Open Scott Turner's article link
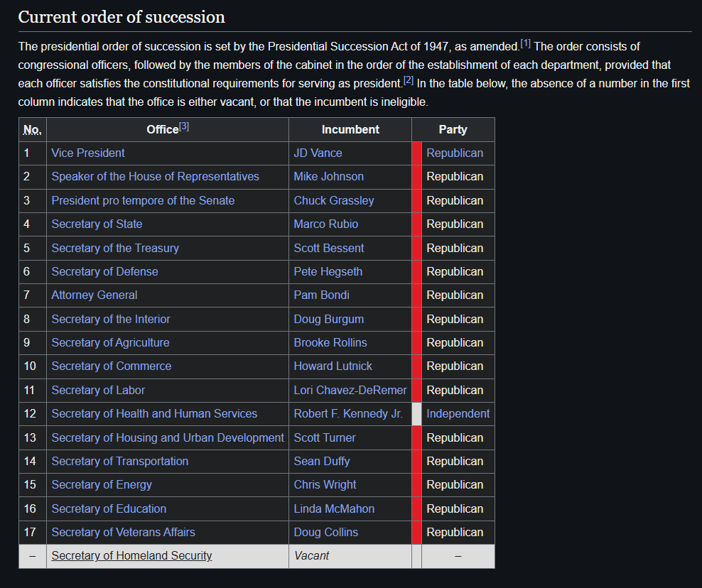Screen dimensions: 702x588 (325, 437)
